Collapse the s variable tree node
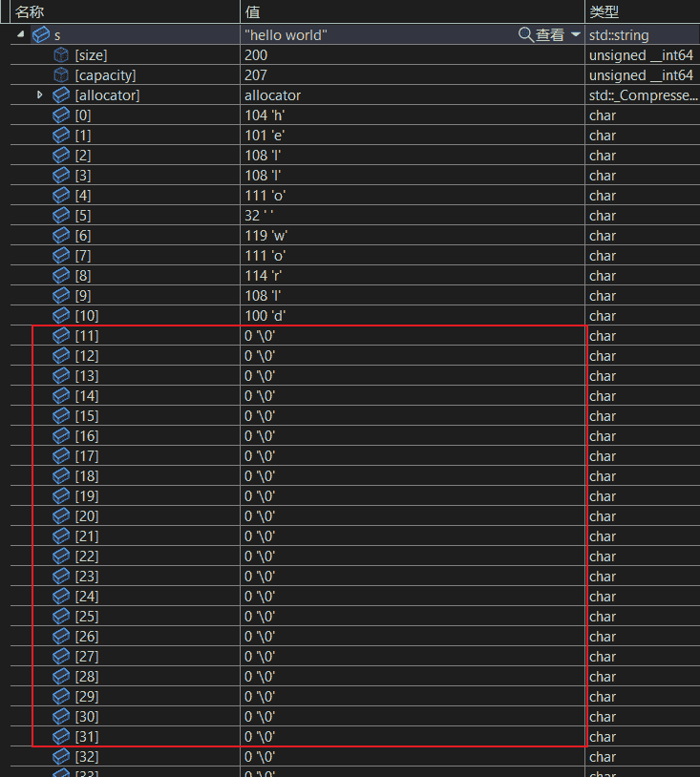 21,33
